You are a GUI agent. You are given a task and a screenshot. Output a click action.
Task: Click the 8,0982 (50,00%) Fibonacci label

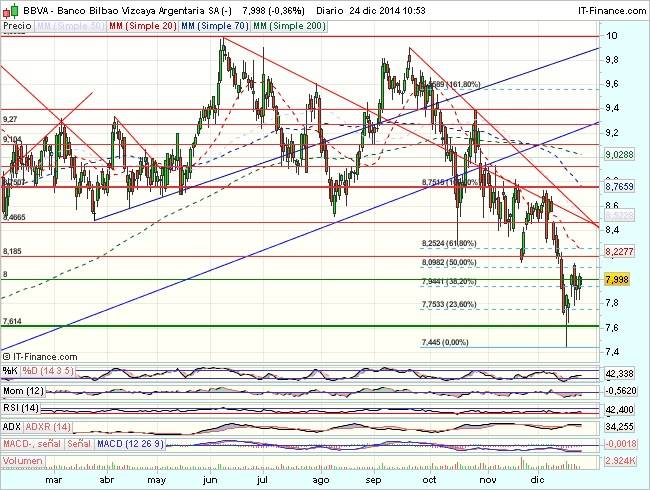[x=449, y=262]
